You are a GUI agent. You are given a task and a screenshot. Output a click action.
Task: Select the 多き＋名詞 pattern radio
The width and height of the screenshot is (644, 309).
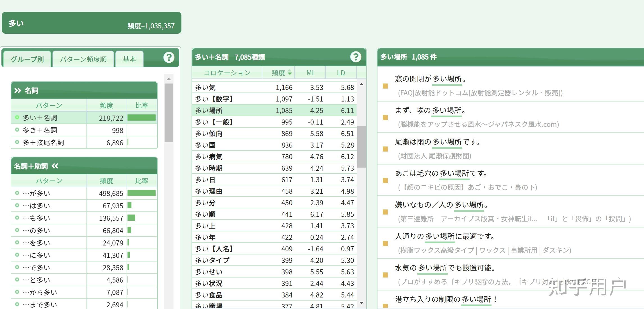(17, 130)
